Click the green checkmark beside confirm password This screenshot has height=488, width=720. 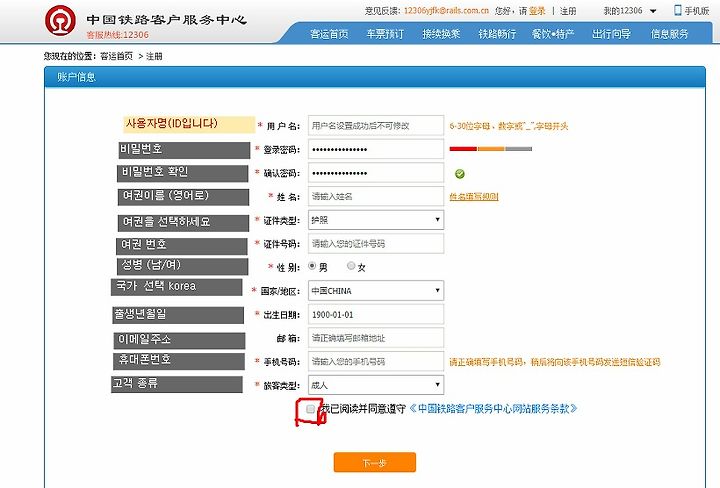(460, 174)
